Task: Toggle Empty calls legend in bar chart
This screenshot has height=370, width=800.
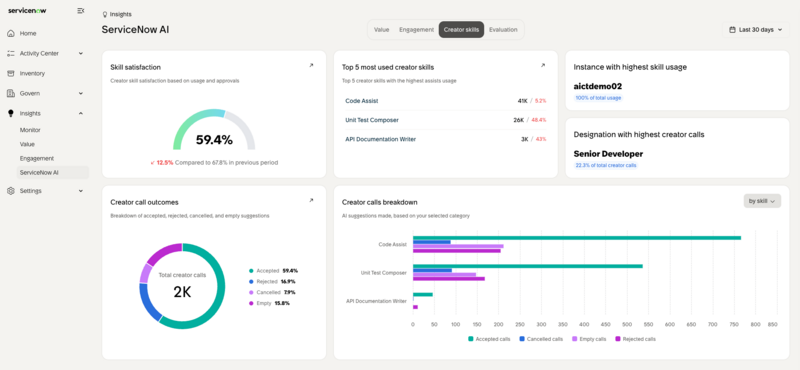Action: [x=589, y=339]
